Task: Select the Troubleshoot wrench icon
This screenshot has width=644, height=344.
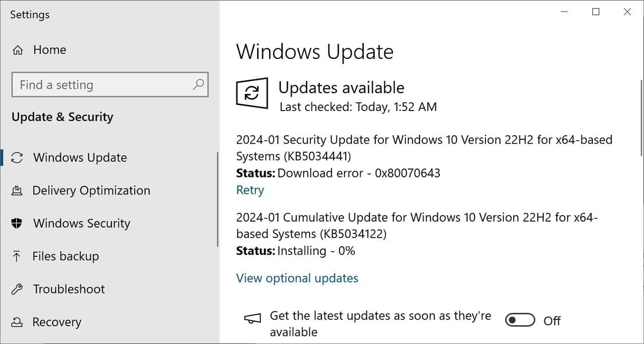Action: click(18, 289)
